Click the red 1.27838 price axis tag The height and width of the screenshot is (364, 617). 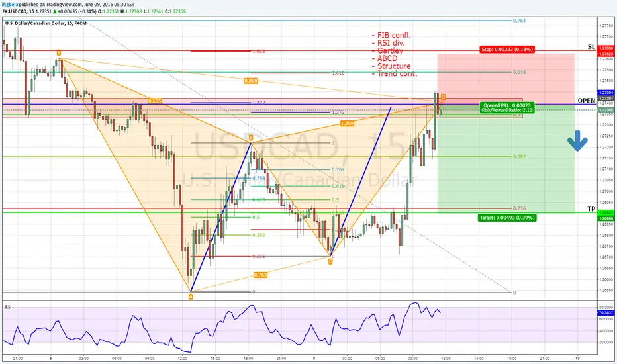pos(606,48)
